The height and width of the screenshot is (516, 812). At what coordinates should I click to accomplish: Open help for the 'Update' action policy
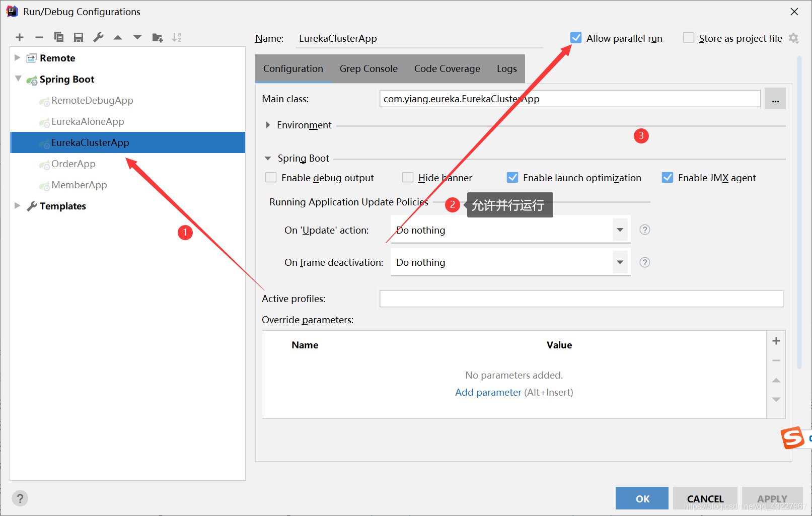645,230
